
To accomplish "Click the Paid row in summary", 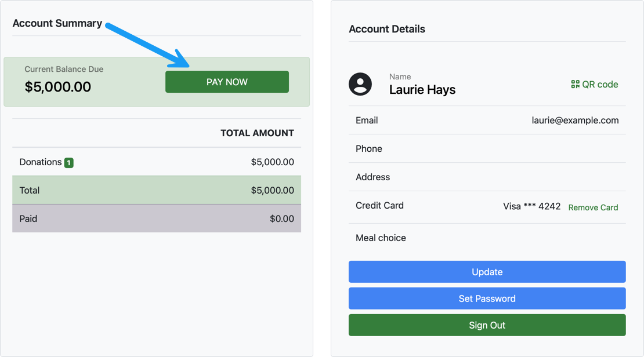I will coord(156,218).
